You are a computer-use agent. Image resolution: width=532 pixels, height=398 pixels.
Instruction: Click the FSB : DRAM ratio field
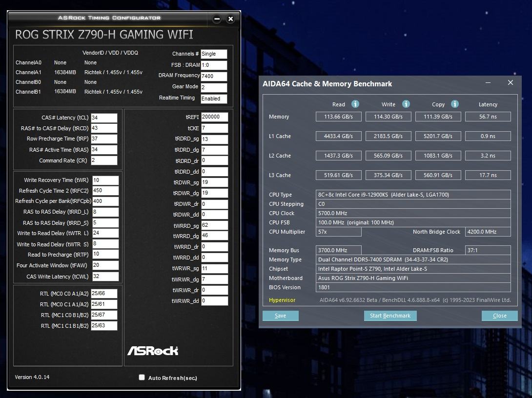[214, 65]
